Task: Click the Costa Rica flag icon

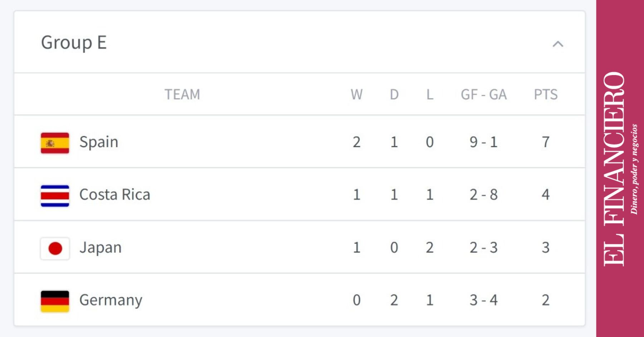Action: tap(55, 195)
